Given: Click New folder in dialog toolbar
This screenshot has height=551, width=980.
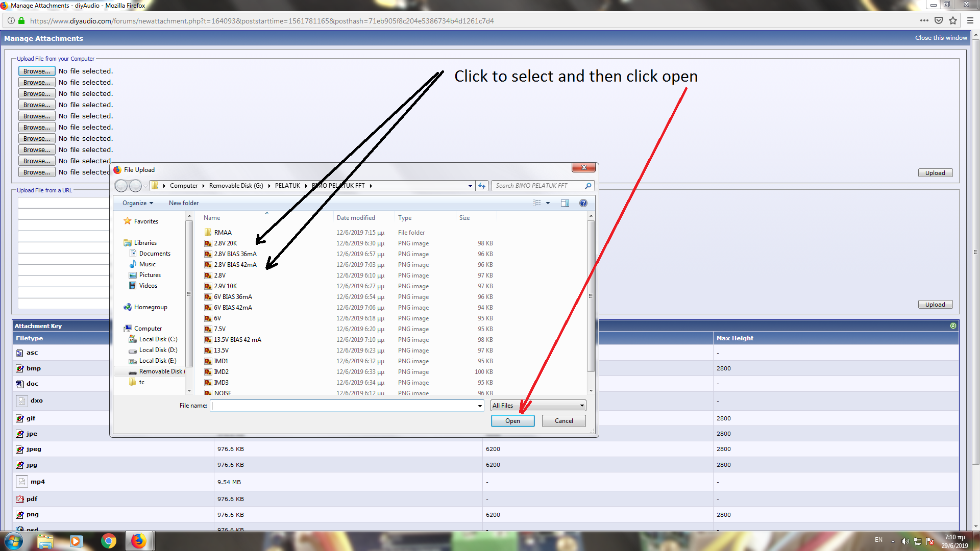Looking at the screenshot, I should pyautogui.click(x=184, y=203).
